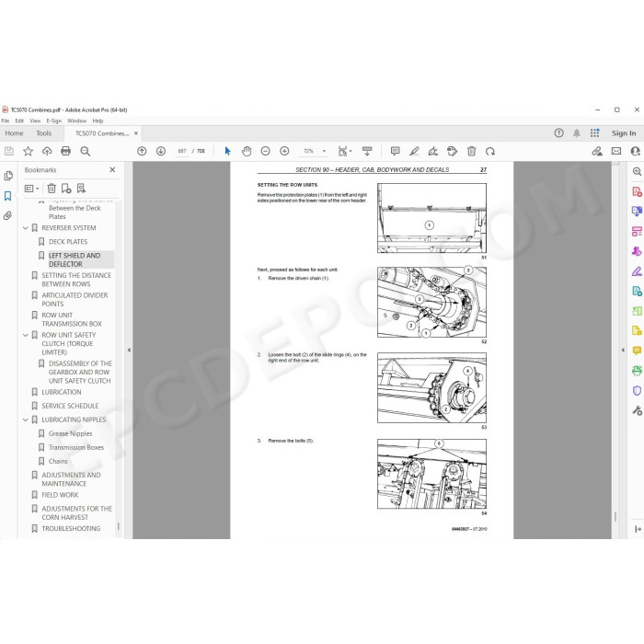Open the View menu
The image size is (644, 644).
click(x=35, y=121)
